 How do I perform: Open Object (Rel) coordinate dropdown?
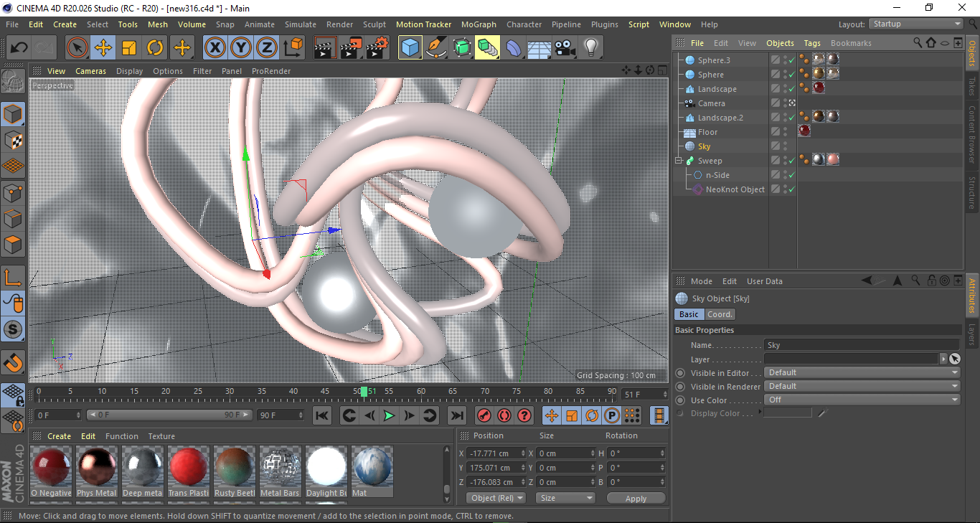pyautogui.click(x=496, y=498)
